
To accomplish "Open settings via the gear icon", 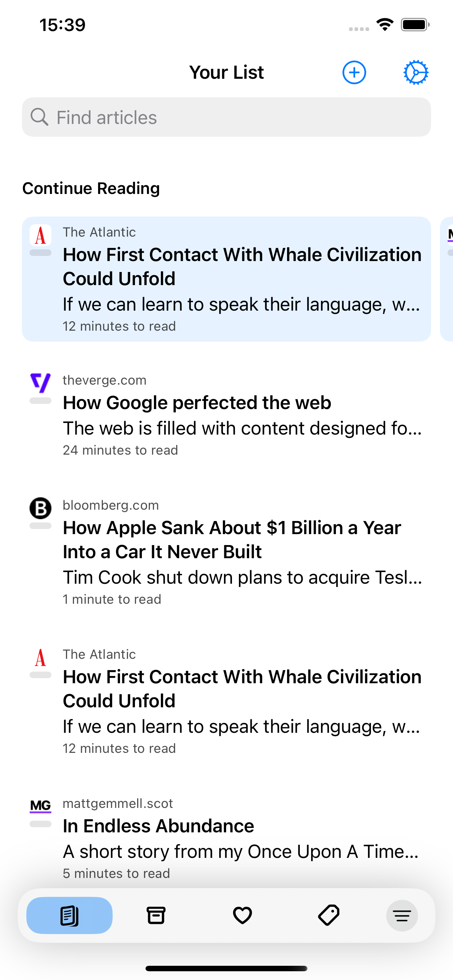I will (416, 72).
